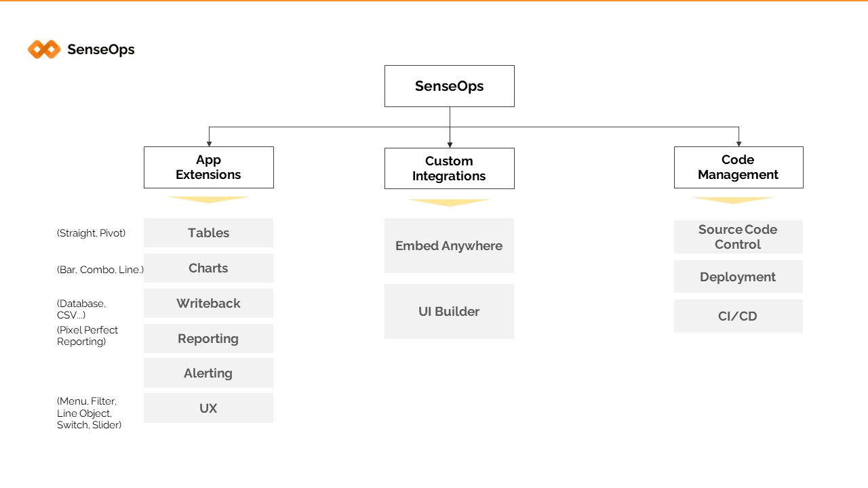This screenshot has width=868, height=488.
Task: Click the SenseOps brand text beside logo
Action: (x=101, y=49)
